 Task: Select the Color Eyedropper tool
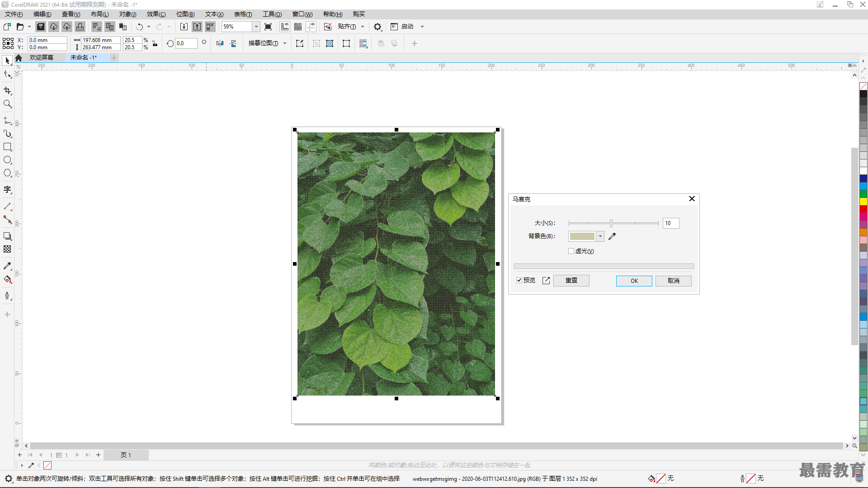[x=7, y=266]
